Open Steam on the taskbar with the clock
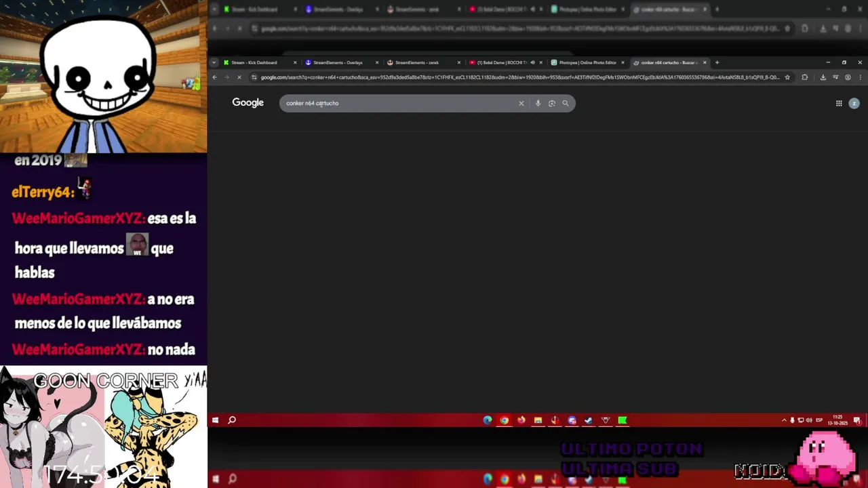Image resolution: width=868 pixels, height=488 pixels. (589, 420)
